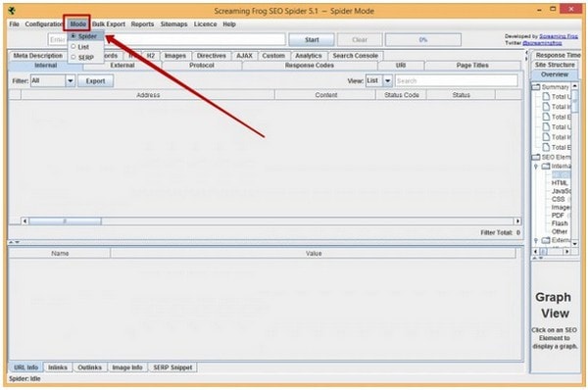
Task: Switch to the Page Titles tab
Action: 472,66
